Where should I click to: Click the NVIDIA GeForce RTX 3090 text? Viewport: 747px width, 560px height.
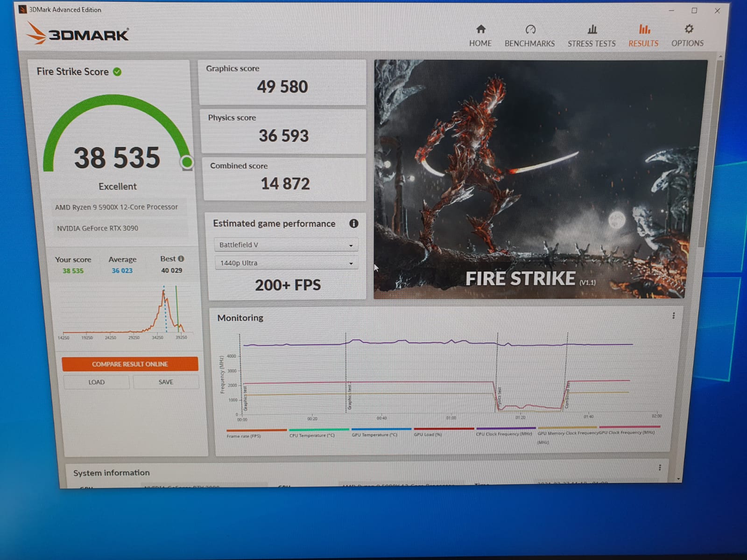[x=98, y=228]
